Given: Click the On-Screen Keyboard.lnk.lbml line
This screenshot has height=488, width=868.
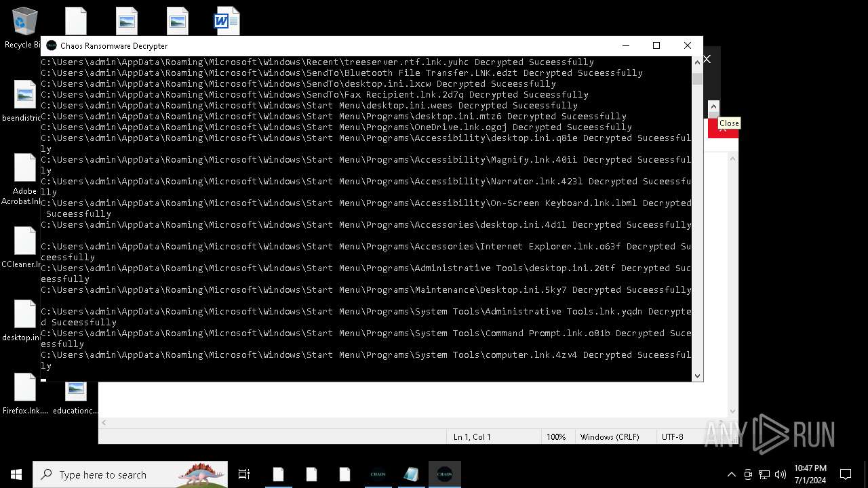Looking at the screenshot, I should point(366,208).
